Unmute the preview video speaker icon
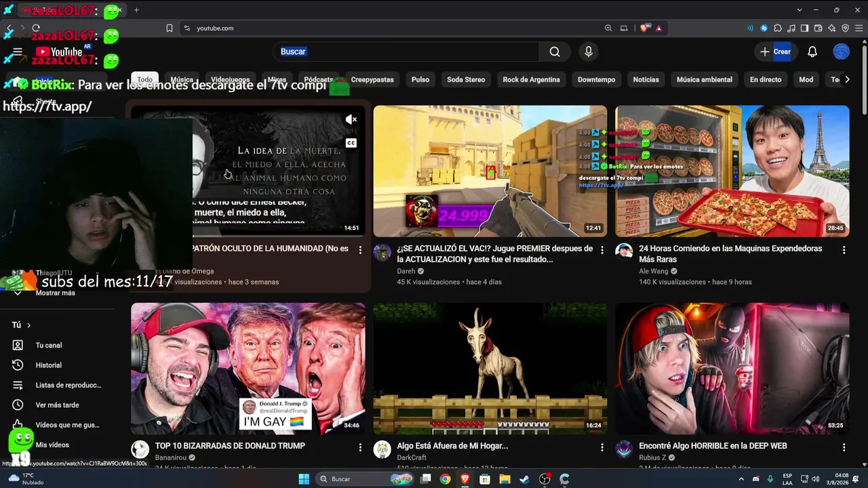The width and height of the screenshot is (868, 488). (x=351, y=119)
